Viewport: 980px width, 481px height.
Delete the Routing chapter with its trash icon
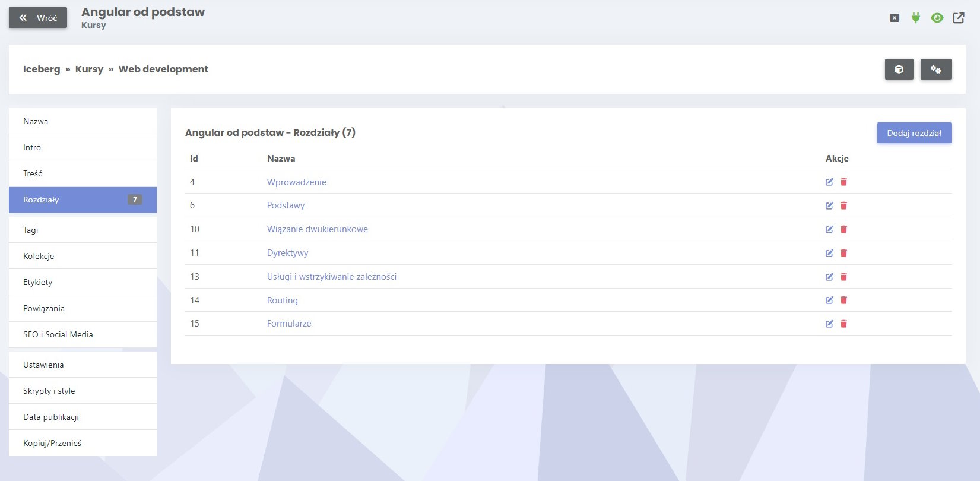[843, 300]
